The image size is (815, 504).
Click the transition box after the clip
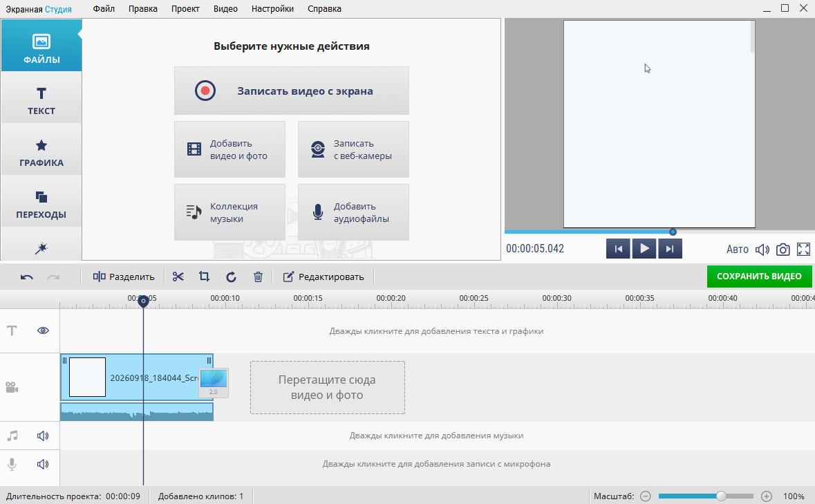point(214,383)
